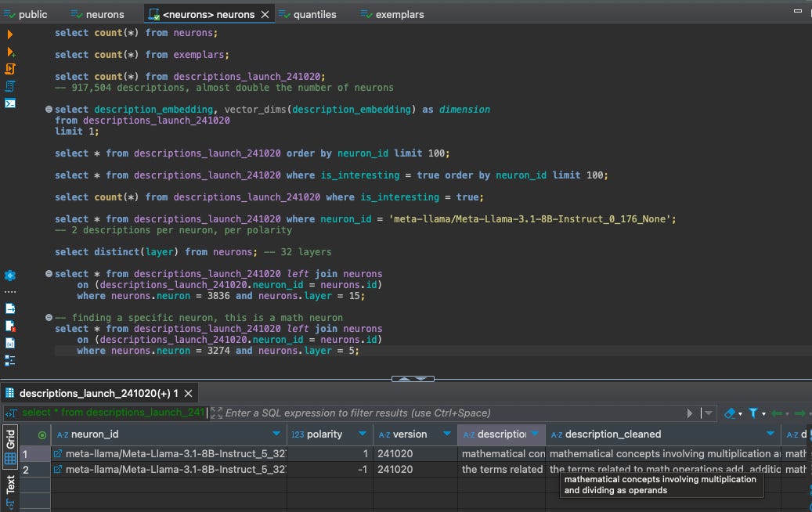The image size is (812, 512).
Task: Click the SQL expression filter input field
Action: (x=446, y=413)
